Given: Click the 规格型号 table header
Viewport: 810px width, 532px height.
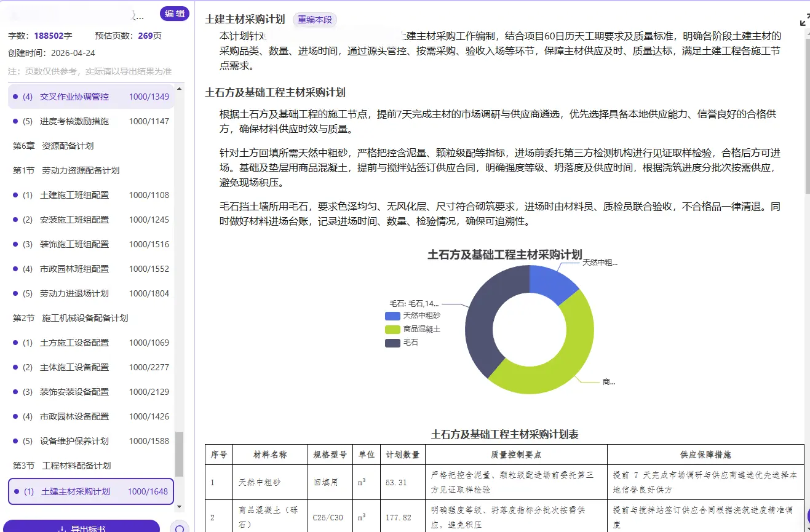Looking at the screenshot, I should (x=330, y=455).
